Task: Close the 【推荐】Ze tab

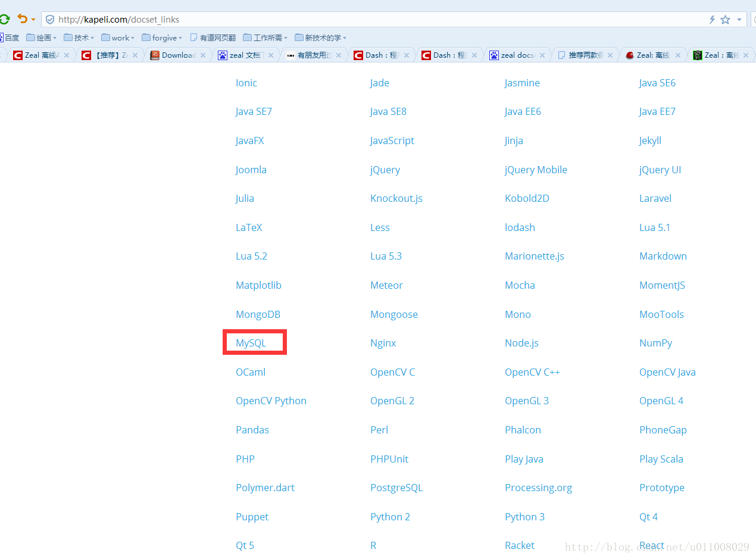Action: click(x=135, y=55)
